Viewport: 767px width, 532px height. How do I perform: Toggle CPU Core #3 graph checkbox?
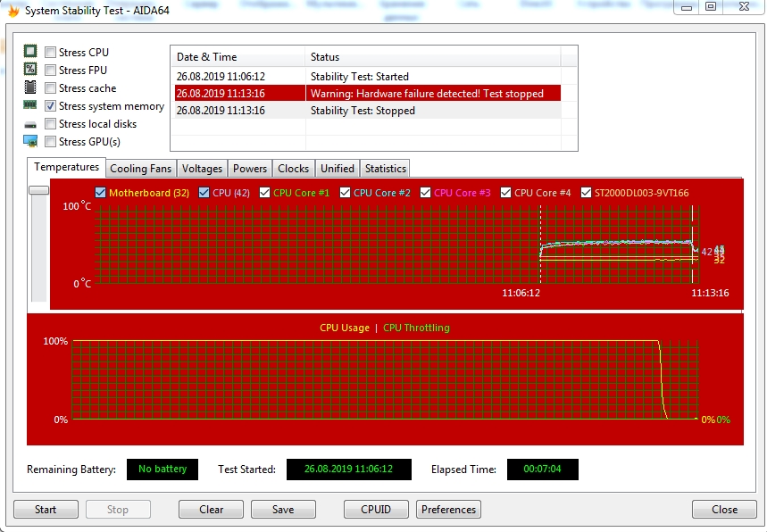point(425,193)
